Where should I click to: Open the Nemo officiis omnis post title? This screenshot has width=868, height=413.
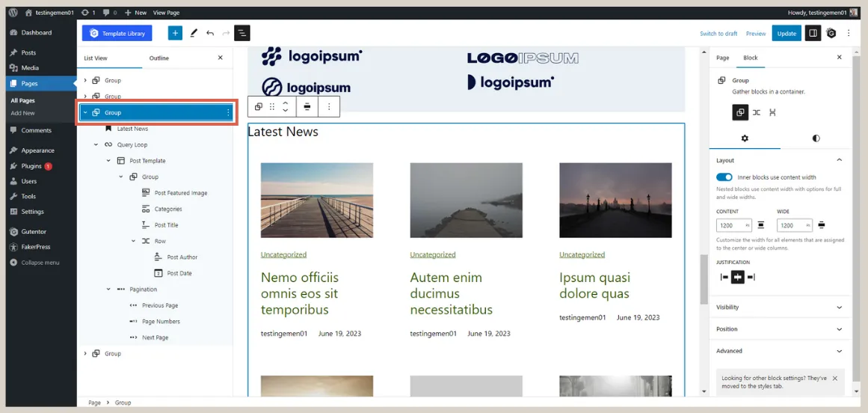300,293
